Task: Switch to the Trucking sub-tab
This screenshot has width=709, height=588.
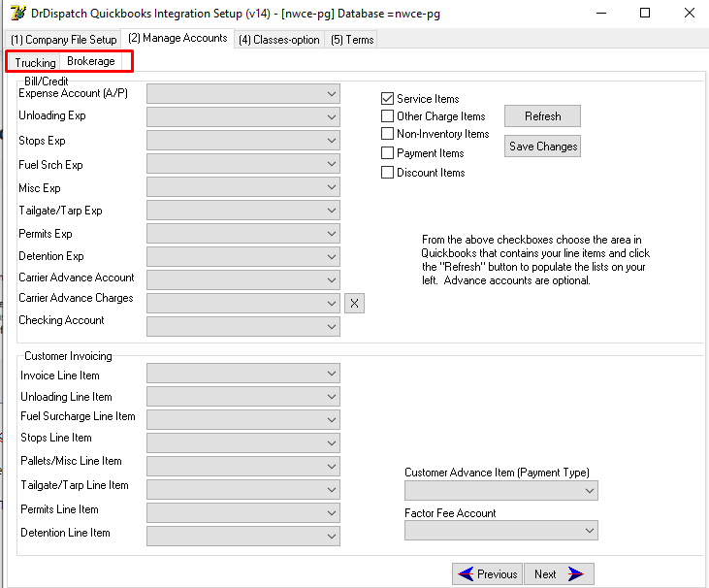Action: [x=35, y=62]
